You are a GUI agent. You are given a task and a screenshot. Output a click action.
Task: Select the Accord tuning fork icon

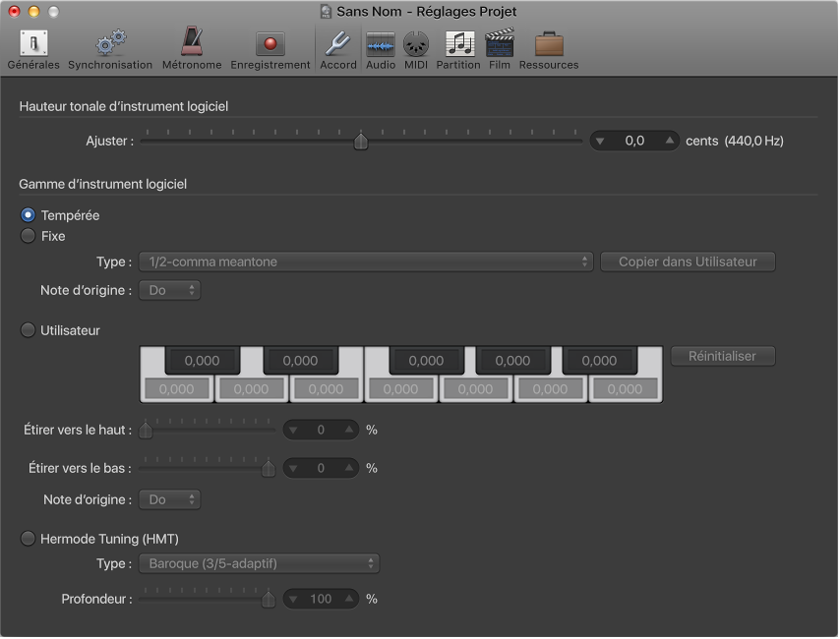pos(337,49)
